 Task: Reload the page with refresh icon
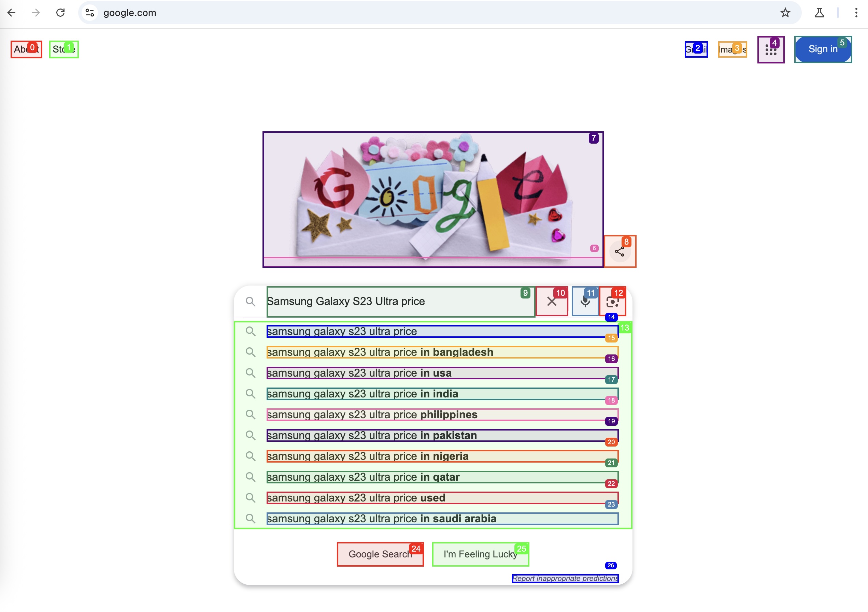coord(60,13)
